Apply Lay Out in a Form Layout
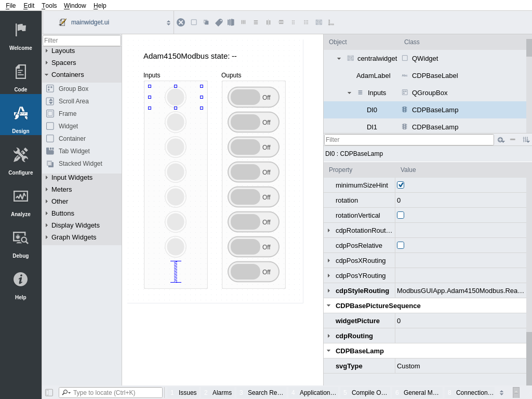Image resolution: width=532 pixels, height=399 pixels. point(293,22)
